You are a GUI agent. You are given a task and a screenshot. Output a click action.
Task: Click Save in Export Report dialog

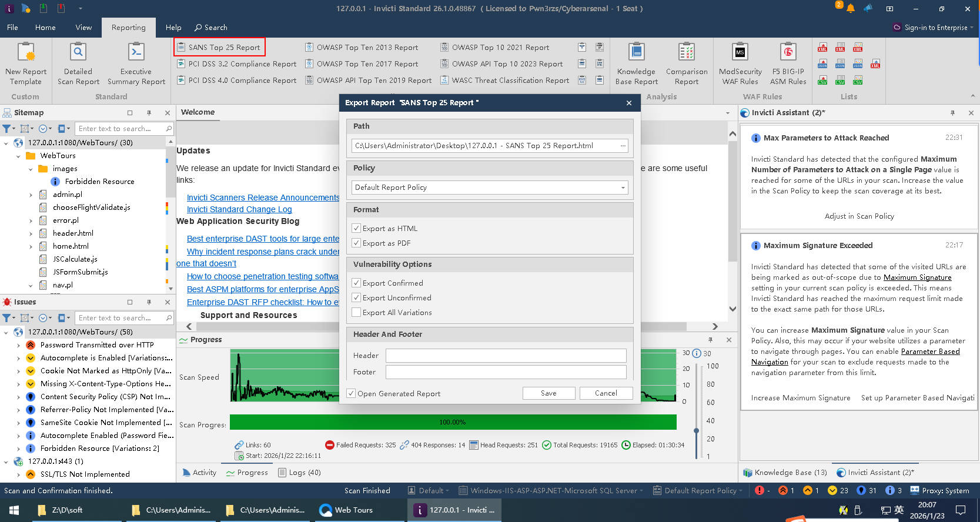pos(548,393)
